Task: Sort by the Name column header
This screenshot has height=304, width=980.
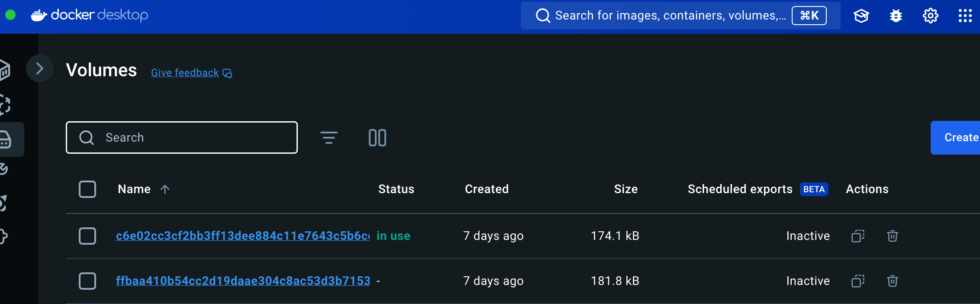Action: (134, 189)
